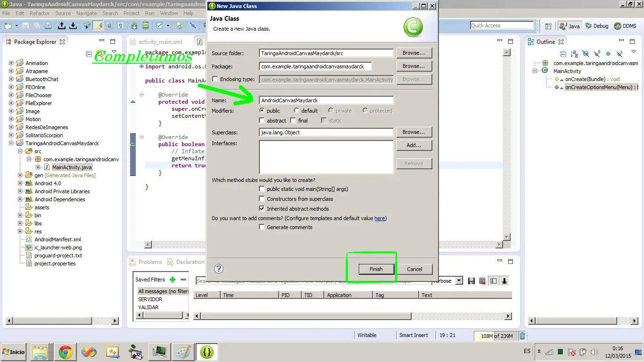Open the New wizard dropdown arrow
Viewport: 644px width, 362px height.
coord(16,26)
